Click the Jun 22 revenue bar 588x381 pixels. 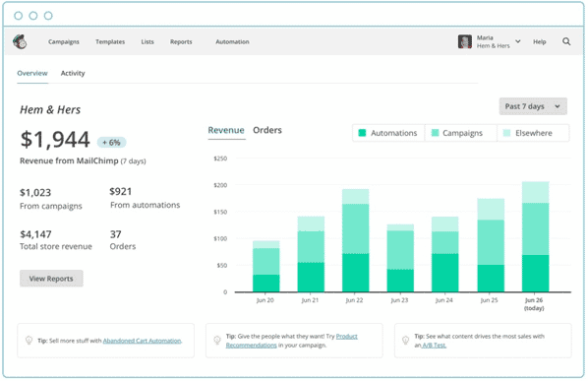(355, 240)
